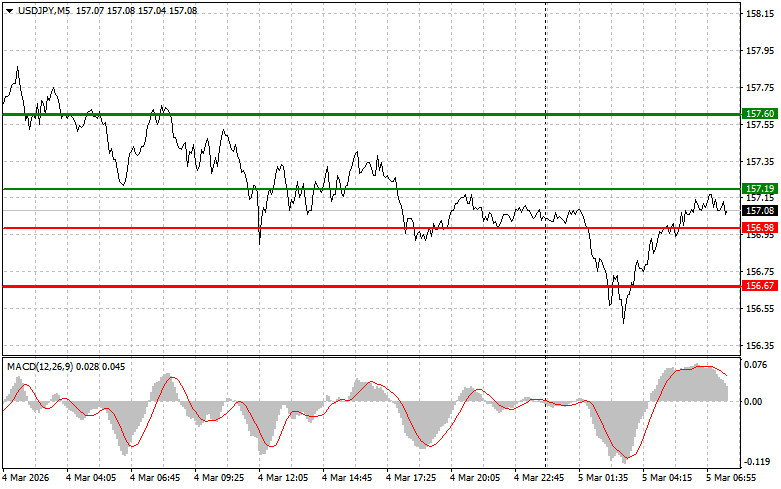
Task: Click the USDJPY,M5 chart title
Action: click(44, 11)
